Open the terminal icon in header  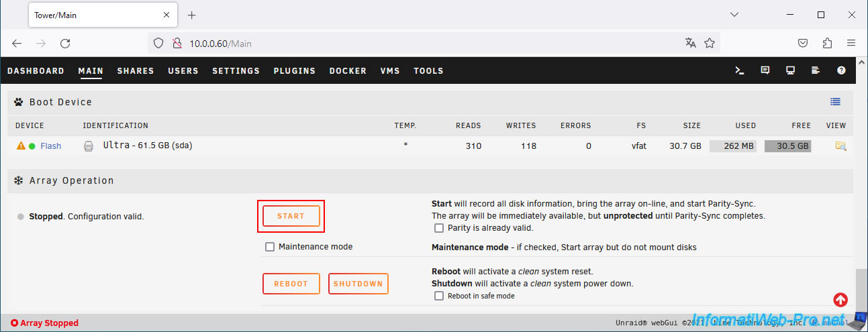(x=739, y=70)
